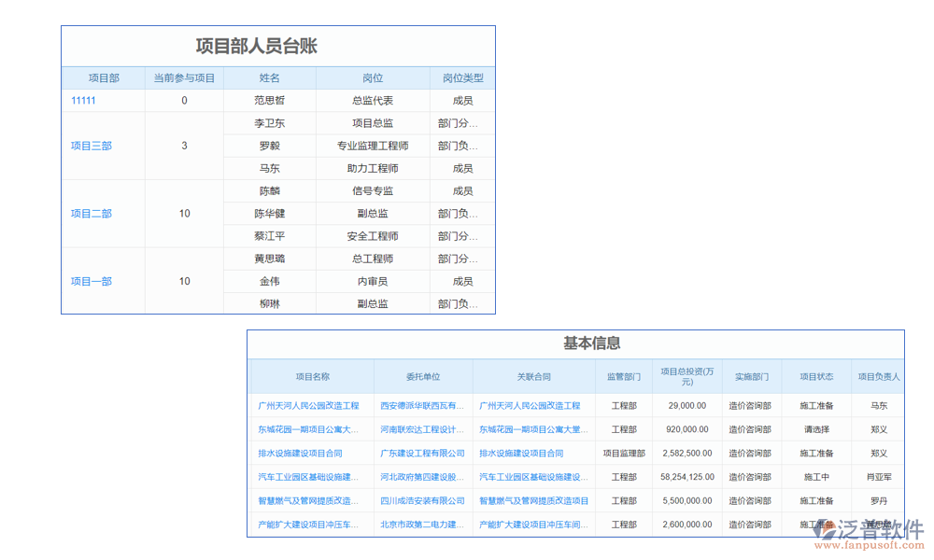This screenshot has width=934, height=560.
Task: Open the 项目三部 department link
Action: pos(92,146)
